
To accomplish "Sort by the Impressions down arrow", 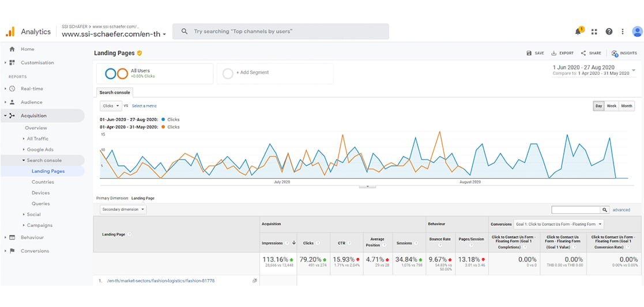I will tap(293, 242).
